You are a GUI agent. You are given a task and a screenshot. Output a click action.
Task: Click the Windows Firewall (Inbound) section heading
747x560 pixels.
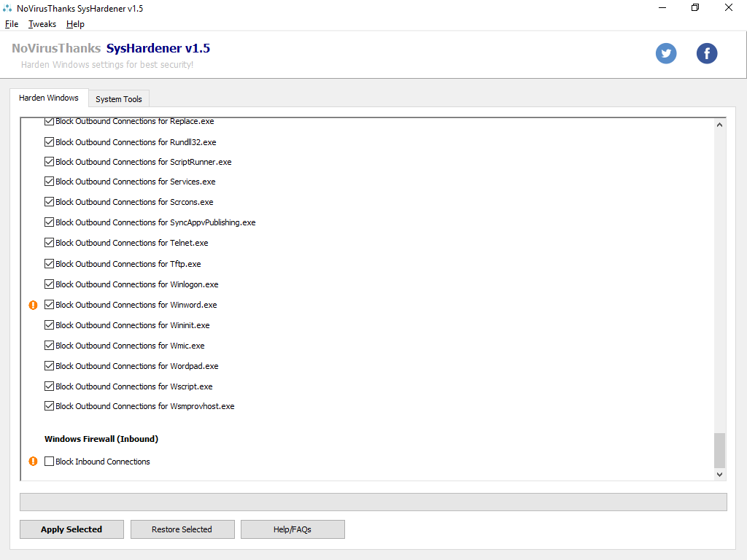(101, 439)
